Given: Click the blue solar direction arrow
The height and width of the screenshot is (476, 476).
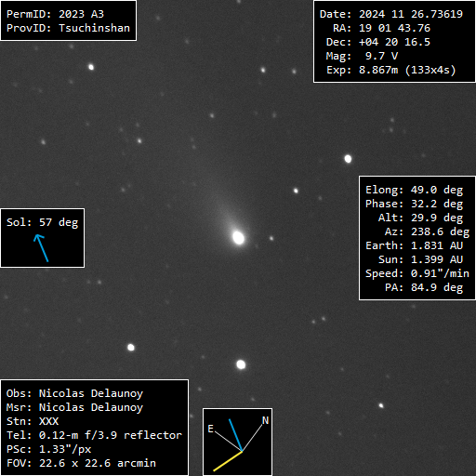Looking at the screenshot, I should click(41, 248).
